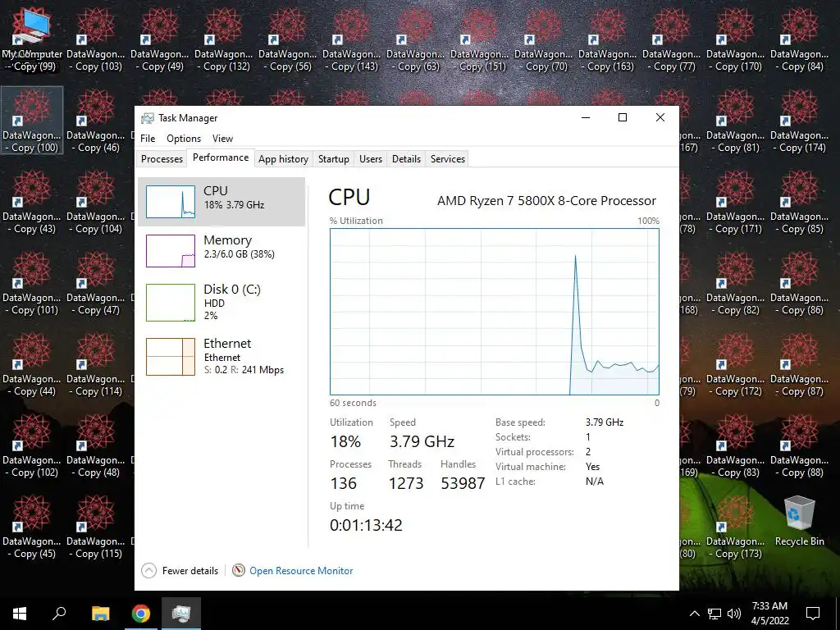Switch to the Startup tab
Viewport: 840px width, 630px height.
coord(333,158)
